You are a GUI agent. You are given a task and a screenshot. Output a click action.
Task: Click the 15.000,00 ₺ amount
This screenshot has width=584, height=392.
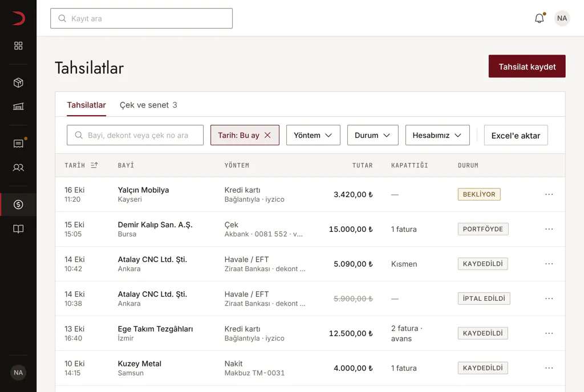(x=351, y=230)
